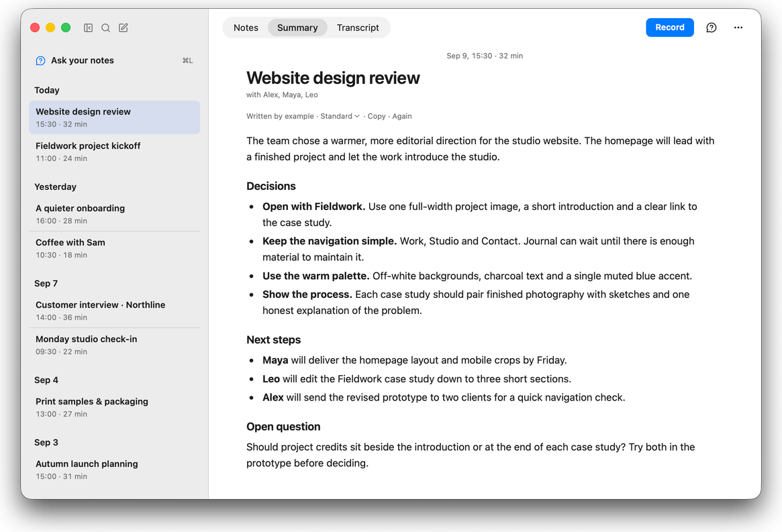Screen dimensions: 782x532
Task: Click the attendees line 'with Alex, Maya, Leo'
Action: pyautogui.click(x=282, y=95)
